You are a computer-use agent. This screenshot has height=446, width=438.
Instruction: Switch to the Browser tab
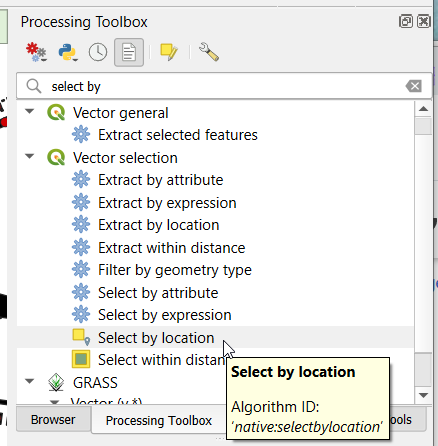tap(53, 420)
